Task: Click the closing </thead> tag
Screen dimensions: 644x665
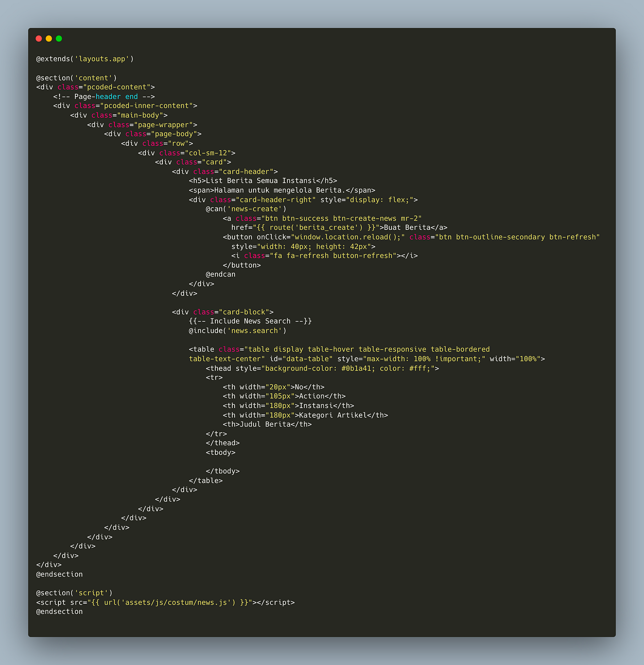Action: (x=223, y=443)
